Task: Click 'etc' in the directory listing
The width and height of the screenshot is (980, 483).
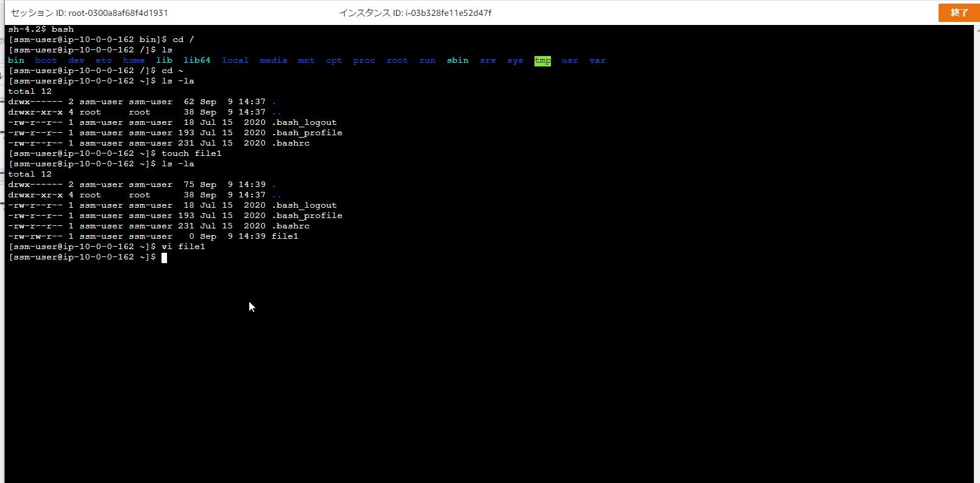Action: 104,60
